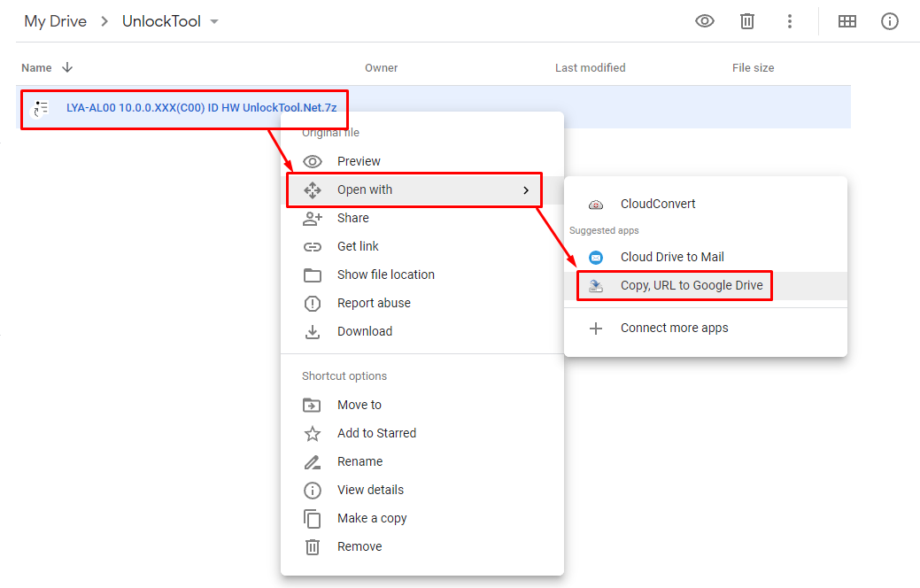Click the person-plus Share icon
This screenshot has width=920, height=588.
(313, 219)
